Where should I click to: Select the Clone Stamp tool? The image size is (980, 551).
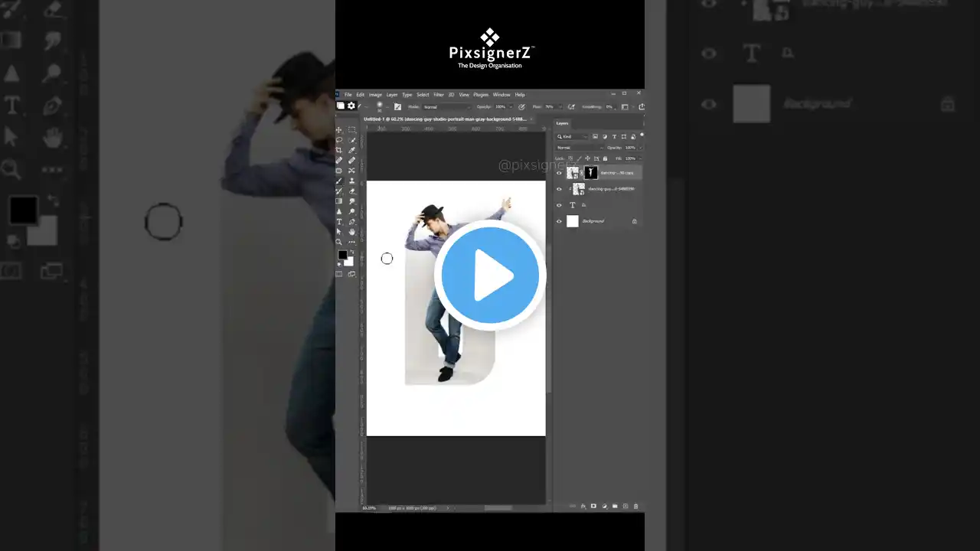click(351, 179)
